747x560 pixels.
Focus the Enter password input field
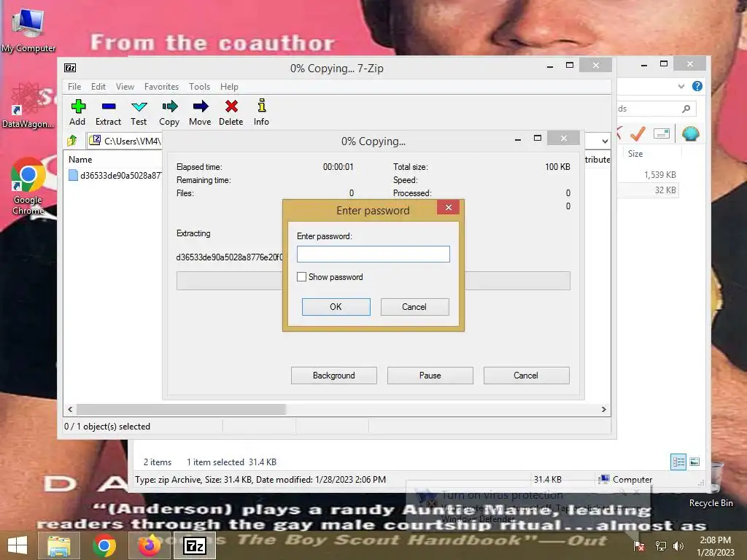[x=373, y=254]
